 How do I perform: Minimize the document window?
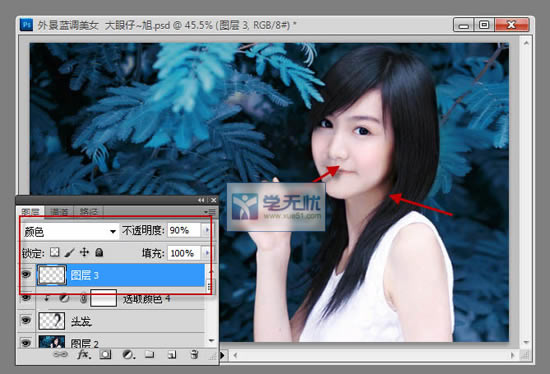464,25
